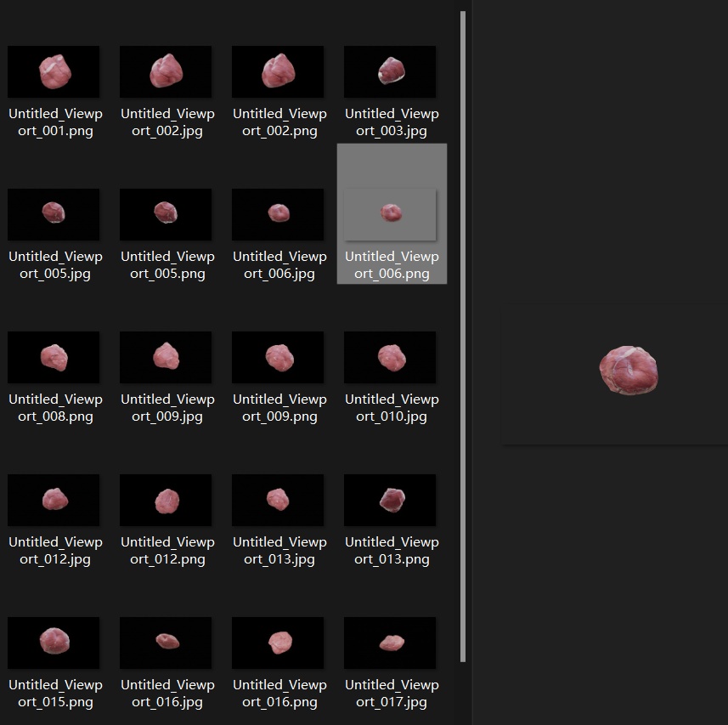728x725 pixels.
Task: Click the highlighted Untitled_Viewport_006.png file name
Action: (392, 264)
